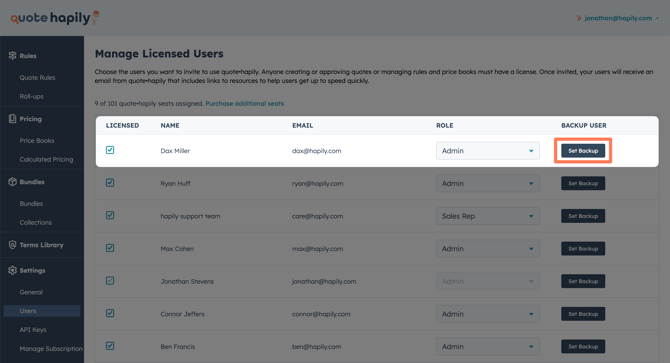Open the Role dropdown for Max Cohen
This screenshot has height=363, width=670.
pyautogui.click(x=488, y=249)
